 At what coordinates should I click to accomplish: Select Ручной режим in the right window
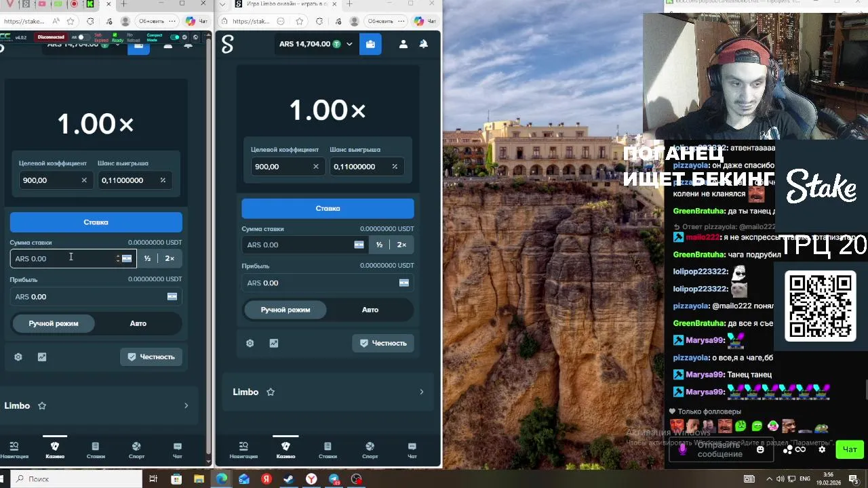285,310
